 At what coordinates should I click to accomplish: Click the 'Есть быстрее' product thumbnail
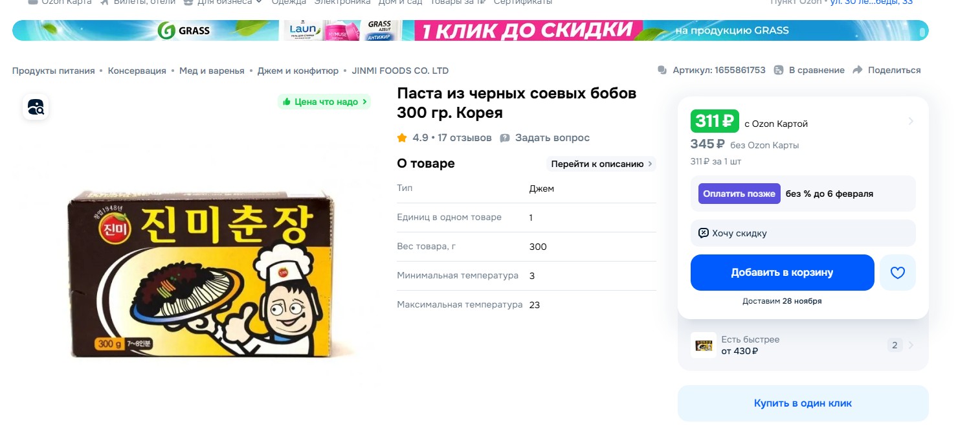click(x=704, y=345)
